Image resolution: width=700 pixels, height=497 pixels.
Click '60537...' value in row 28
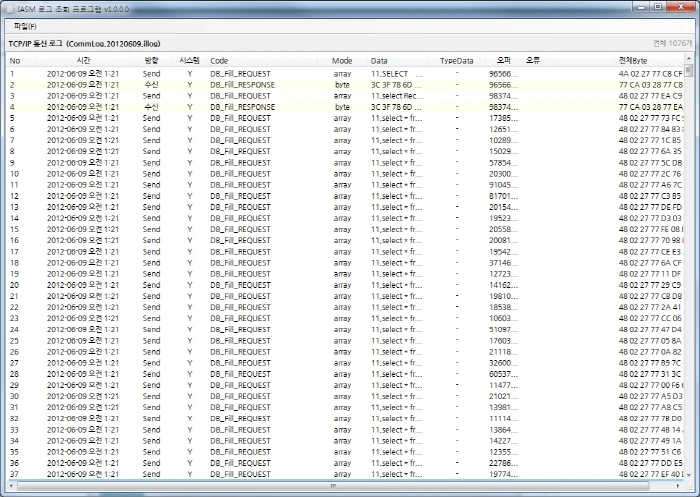[x=503, y=374]
